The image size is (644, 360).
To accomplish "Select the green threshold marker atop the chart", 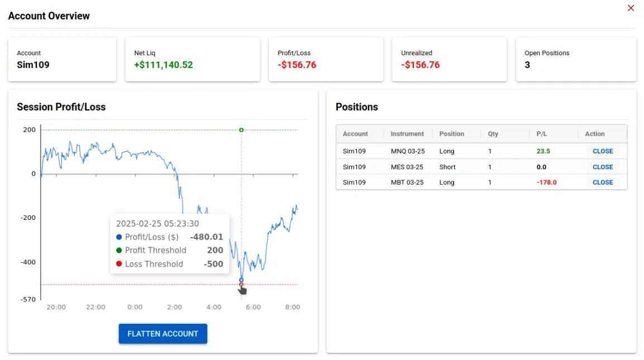I will coord(241,129).
